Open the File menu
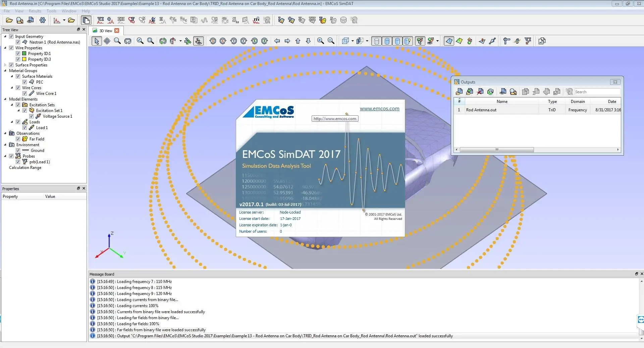The width and height of the screenshot is (644, 348). (7, 11)
